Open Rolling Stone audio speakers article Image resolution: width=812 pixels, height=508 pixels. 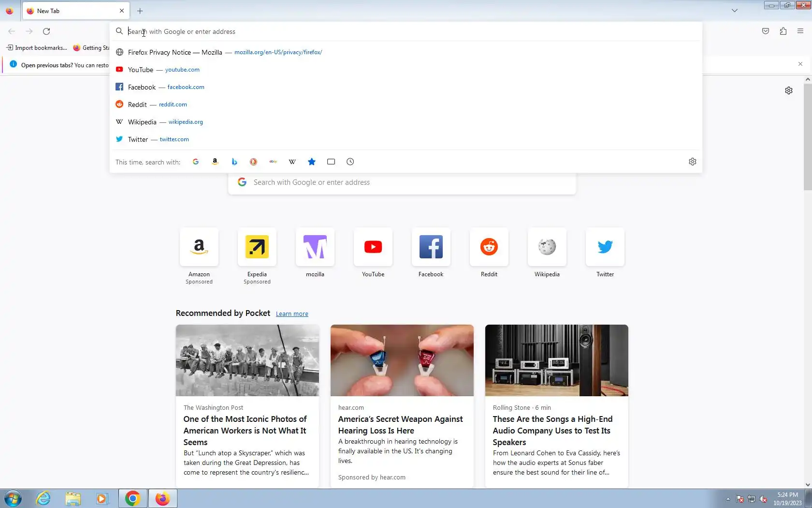pos(557,405)
